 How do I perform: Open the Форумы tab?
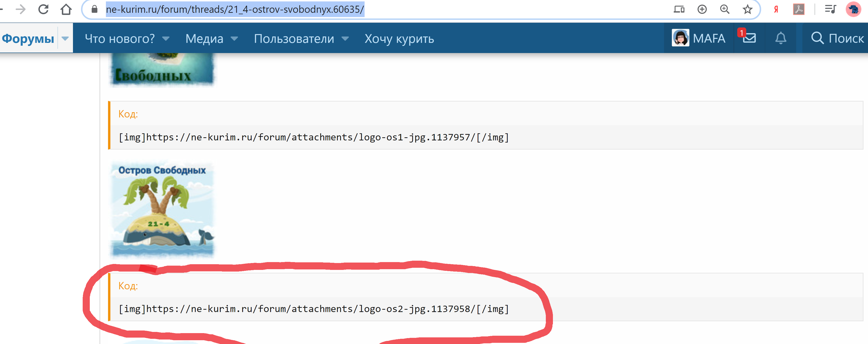28,39
